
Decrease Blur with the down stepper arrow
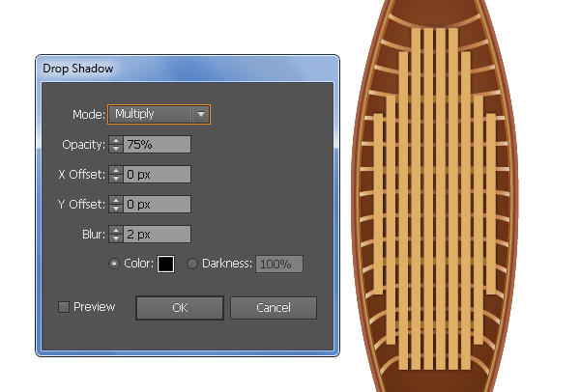tap(116, 238)
